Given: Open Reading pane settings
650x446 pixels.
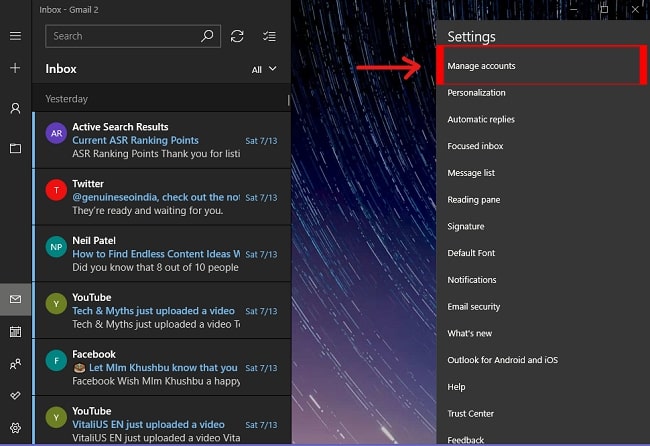Looking at the screenshot, I should (473, 200).
